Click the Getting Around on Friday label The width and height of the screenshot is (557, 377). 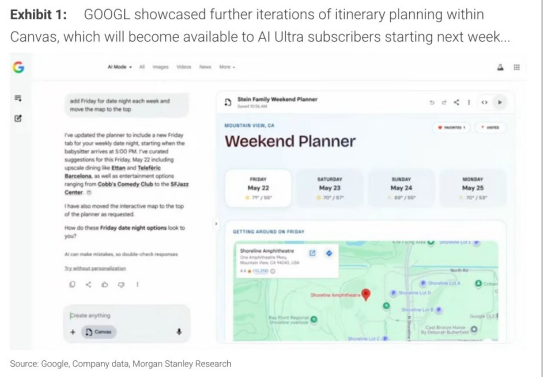[269, 232]
